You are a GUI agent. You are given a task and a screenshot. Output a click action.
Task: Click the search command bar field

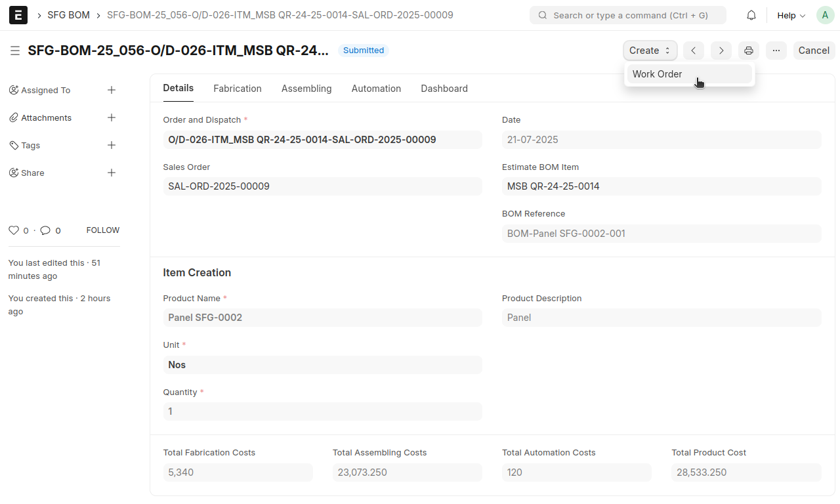pyautogui.click(x=627, y=15)
